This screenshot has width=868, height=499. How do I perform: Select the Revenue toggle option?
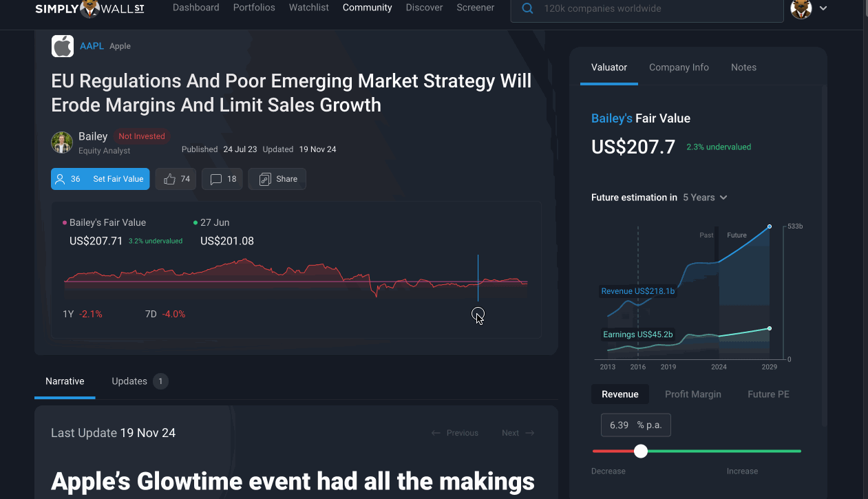point(620,394)
